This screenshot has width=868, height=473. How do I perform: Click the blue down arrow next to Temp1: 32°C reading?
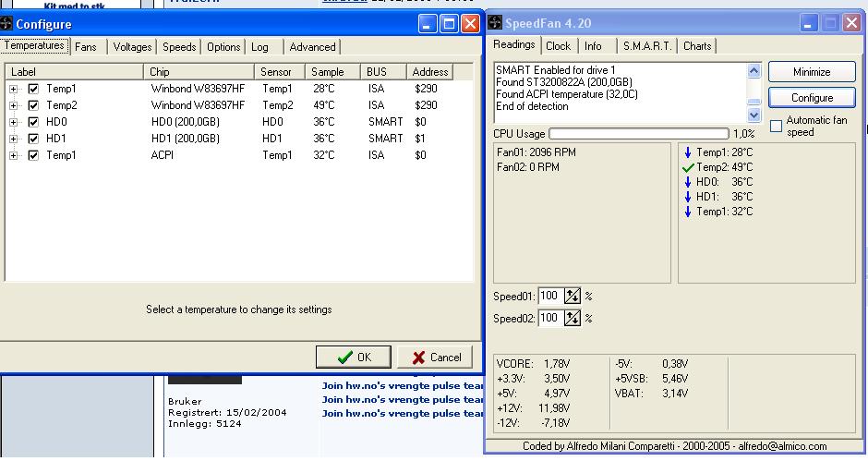click(688, 212)
